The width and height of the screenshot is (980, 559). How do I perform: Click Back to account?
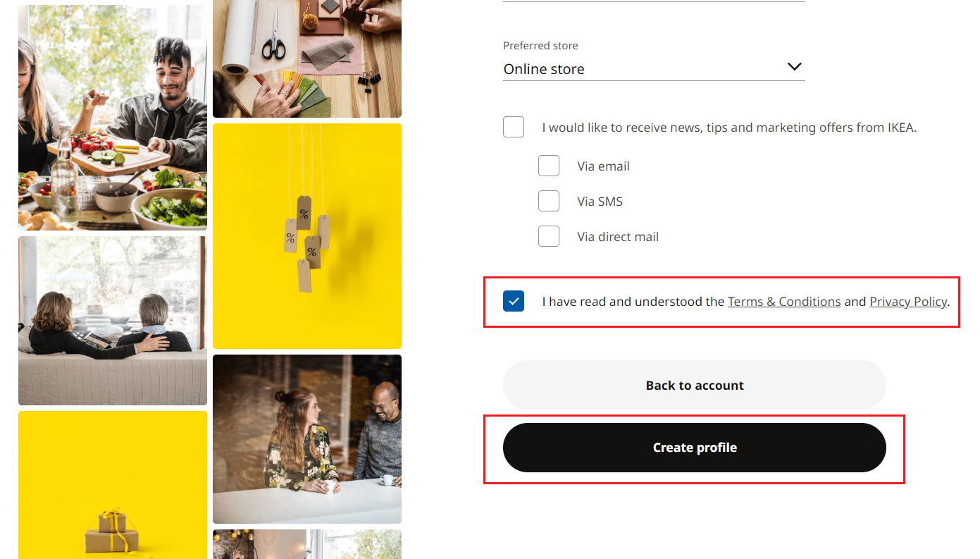click(695, 385)
